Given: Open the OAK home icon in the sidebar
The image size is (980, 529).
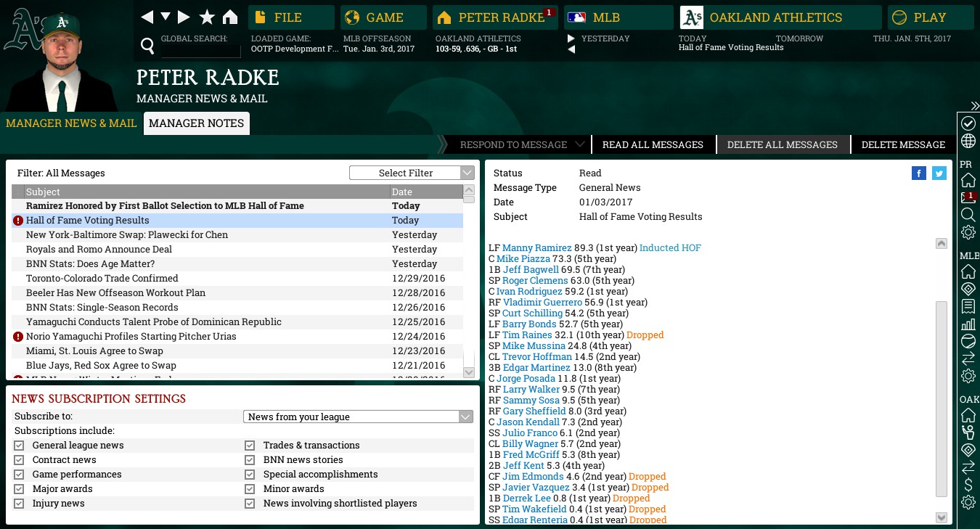Looking at the screenshot, I should point(968,415).
